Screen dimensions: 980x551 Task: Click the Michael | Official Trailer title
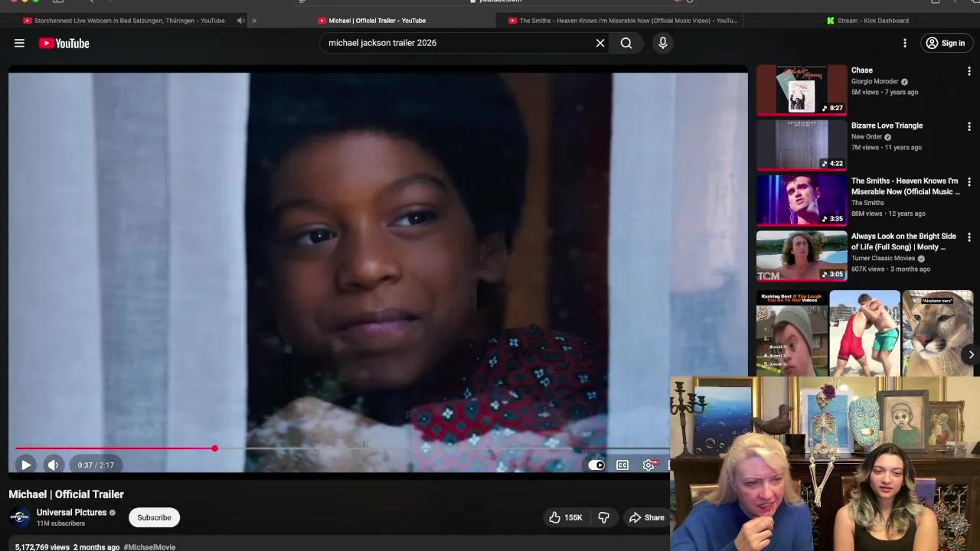pyautogui.click(x=66, y=494)
